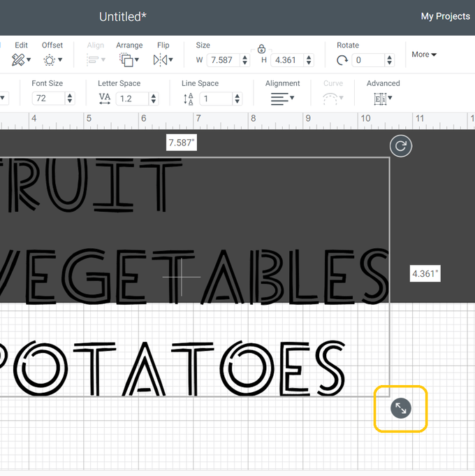Click the Untitled project title
This screenshot has height=476, width=475.
point(123,17)
